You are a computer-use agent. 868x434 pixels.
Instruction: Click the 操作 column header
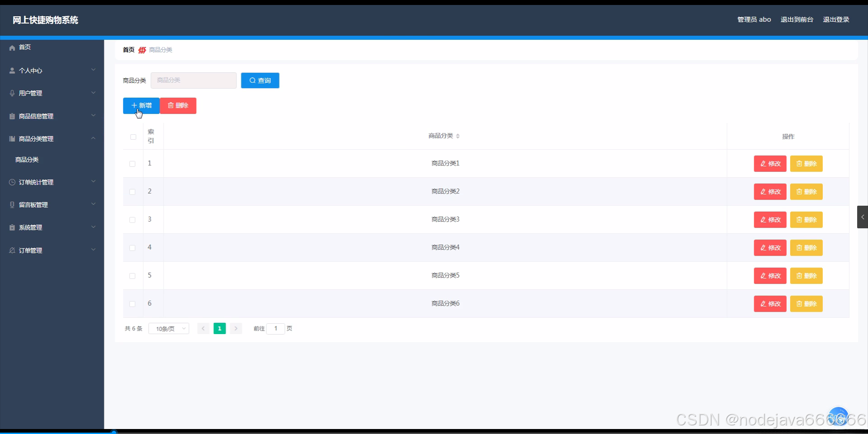788,137
